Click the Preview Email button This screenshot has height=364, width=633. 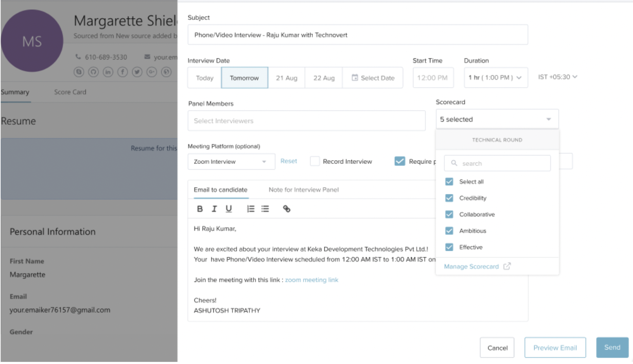[x=555, y=348]
